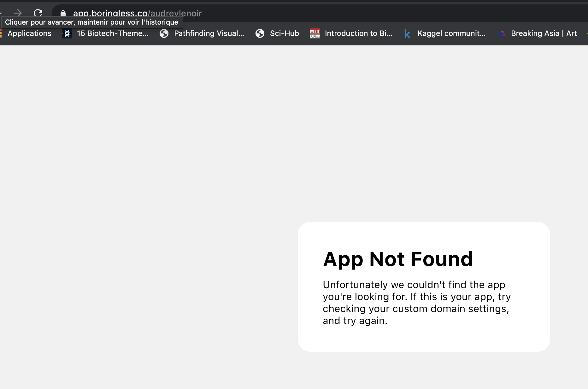Click the Cliquer pour avancer tooltip
Screen dimensions: 588x389
[x=92, y=22]
